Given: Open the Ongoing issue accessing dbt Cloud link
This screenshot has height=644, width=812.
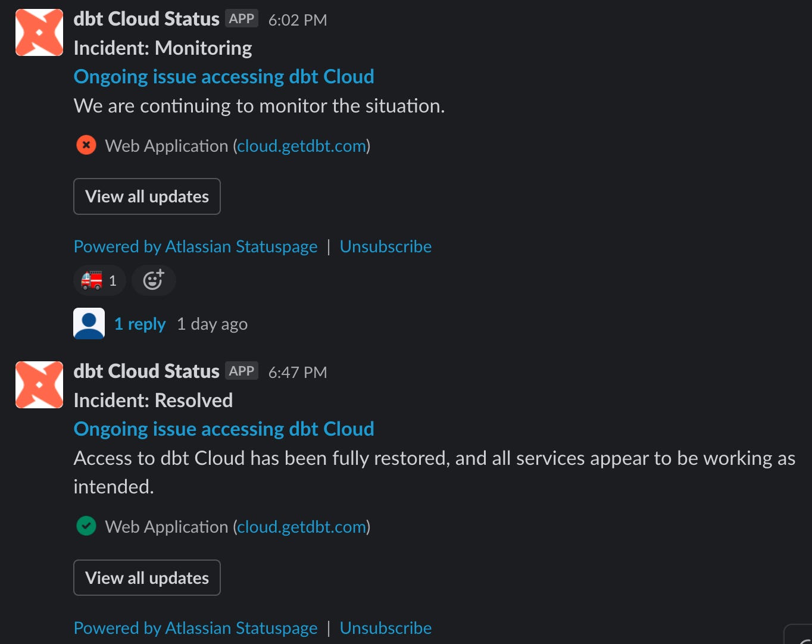Looking at the screenshot, I should point(223,76).
